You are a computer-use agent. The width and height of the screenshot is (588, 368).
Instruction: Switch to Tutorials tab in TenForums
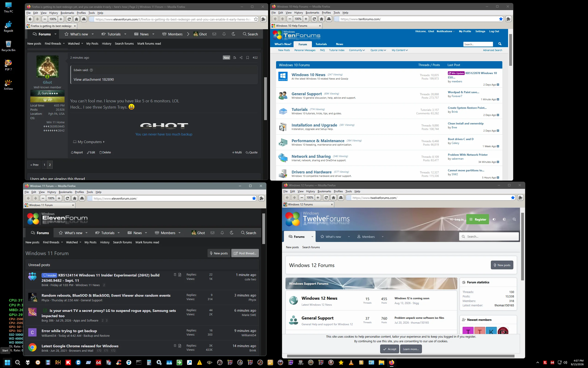(x=321, y=44)
